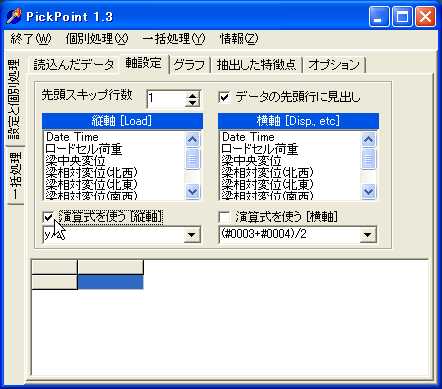
Task: Increase 先頭スキップ行数 with up spinner arrow
Action: pos(192,95)
